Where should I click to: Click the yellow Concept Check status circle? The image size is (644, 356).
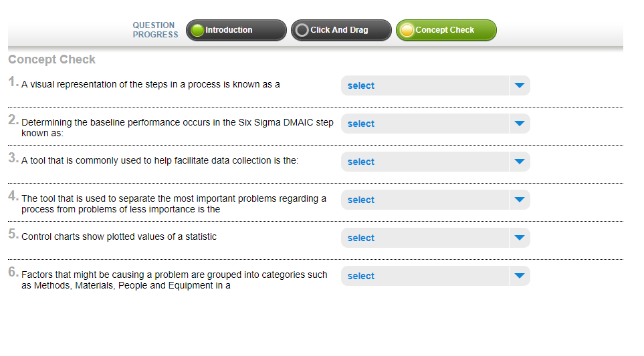(407, 30)
